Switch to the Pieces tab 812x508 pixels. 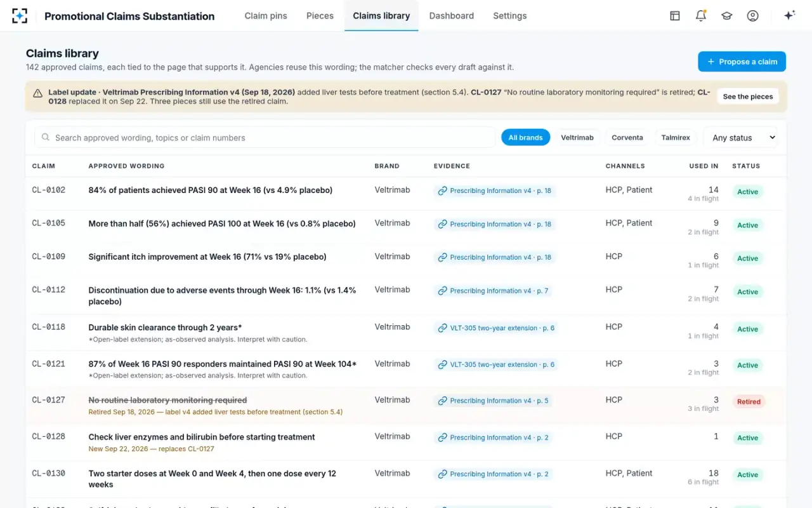320,16
